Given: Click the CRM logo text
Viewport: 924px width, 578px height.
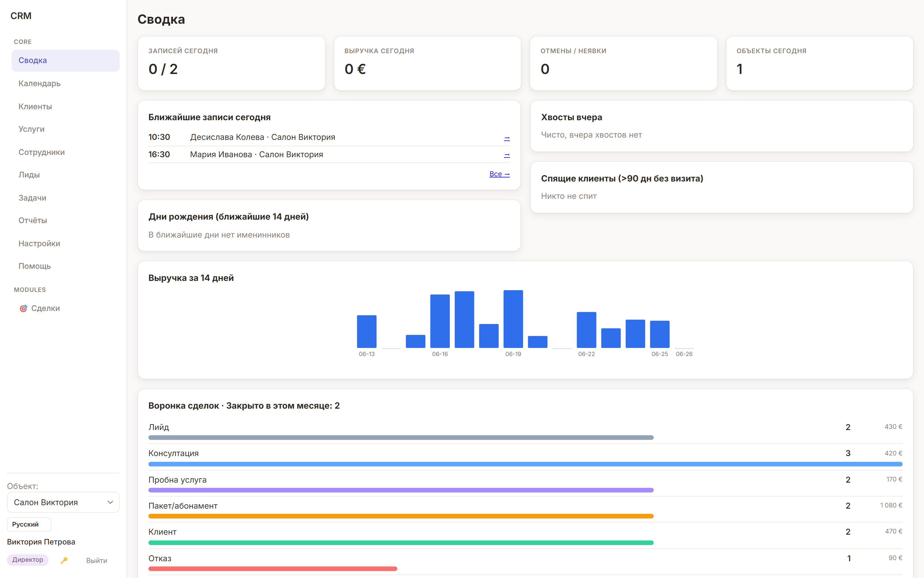Looking at the screenshot, I should point(21,16).
